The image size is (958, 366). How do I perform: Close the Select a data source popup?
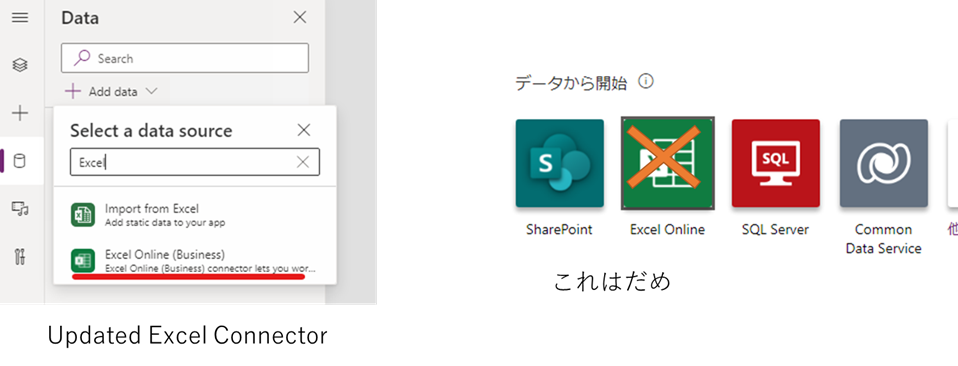click(304, 130)
